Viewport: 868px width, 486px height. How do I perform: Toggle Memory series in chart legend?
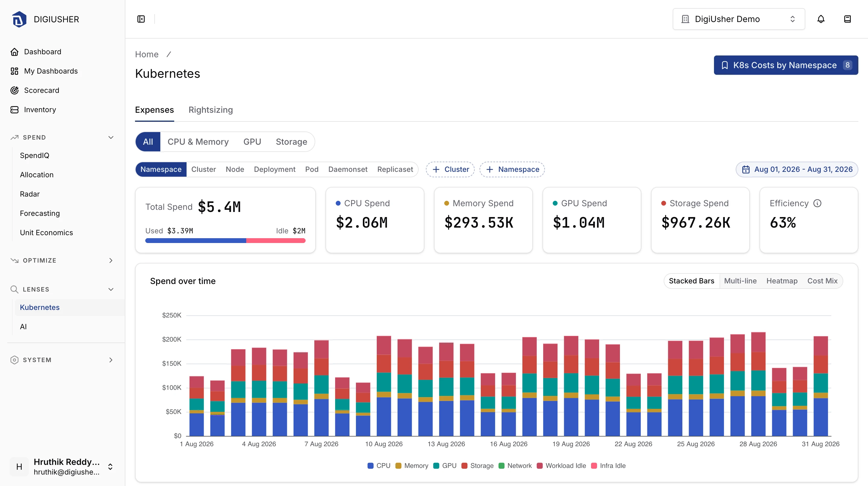[x=412, y=466]
